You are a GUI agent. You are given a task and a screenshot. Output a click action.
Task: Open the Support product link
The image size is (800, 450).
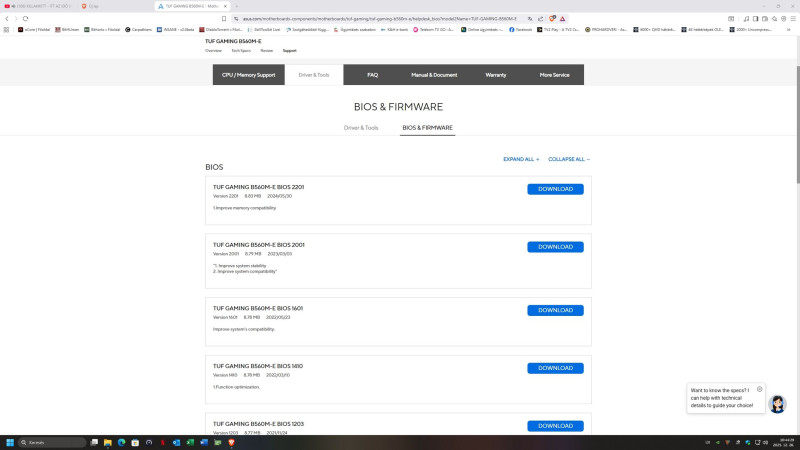coord(289,51)
